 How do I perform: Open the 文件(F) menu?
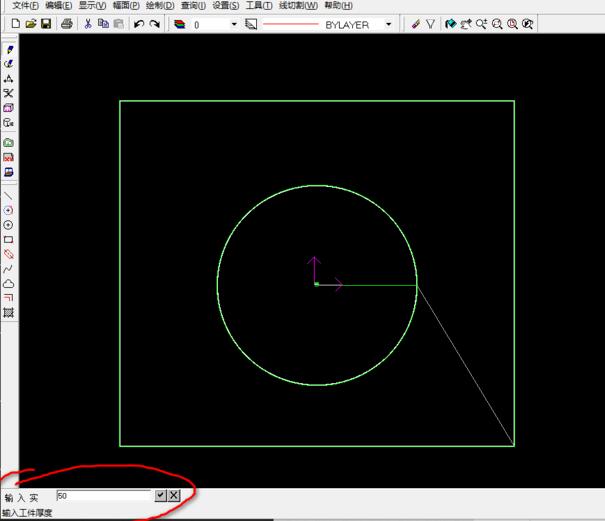25,6
